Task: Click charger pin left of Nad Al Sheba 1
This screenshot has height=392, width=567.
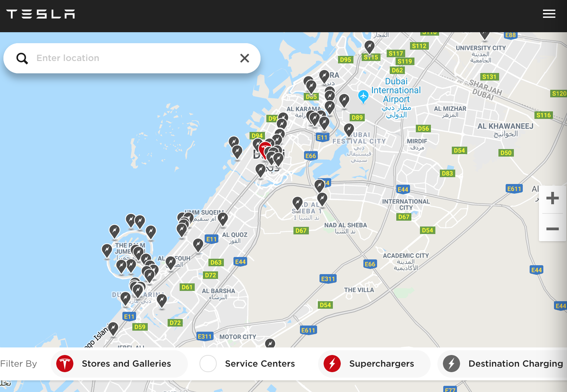Action: click(x=297, y=203)
